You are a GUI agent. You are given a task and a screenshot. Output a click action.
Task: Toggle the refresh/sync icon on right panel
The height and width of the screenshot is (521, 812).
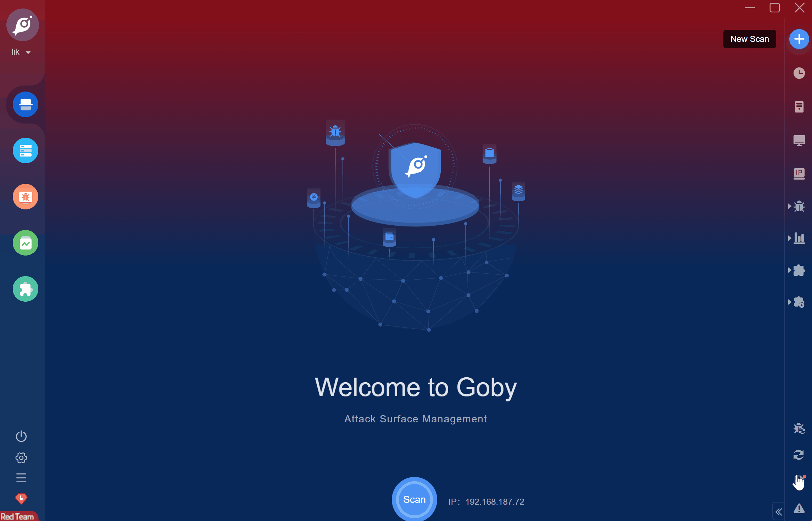click(x=799, y=455)
